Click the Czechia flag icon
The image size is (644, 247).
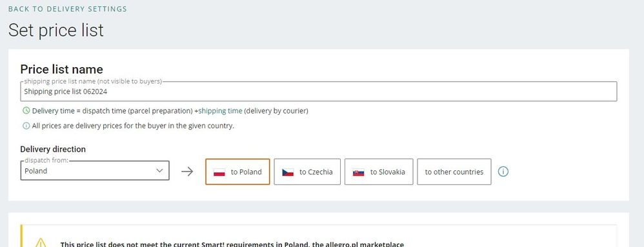[288, 172]
